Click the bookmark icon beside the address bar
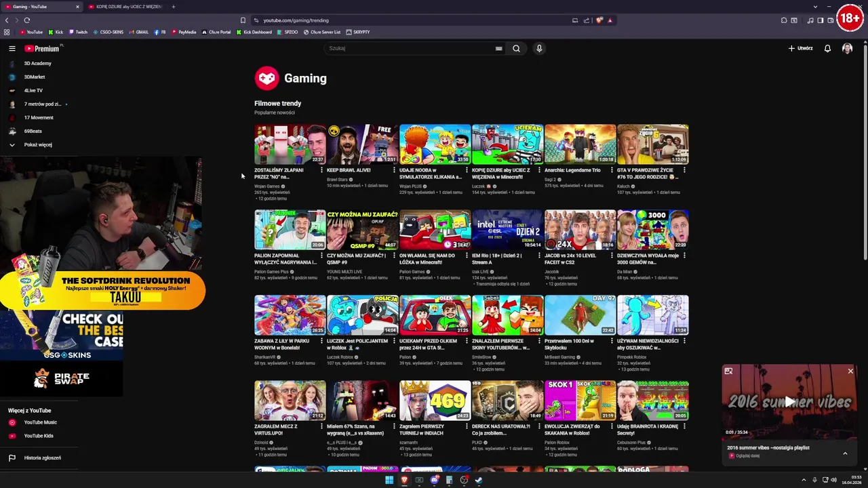868x488 pixels. pos(243,20)
